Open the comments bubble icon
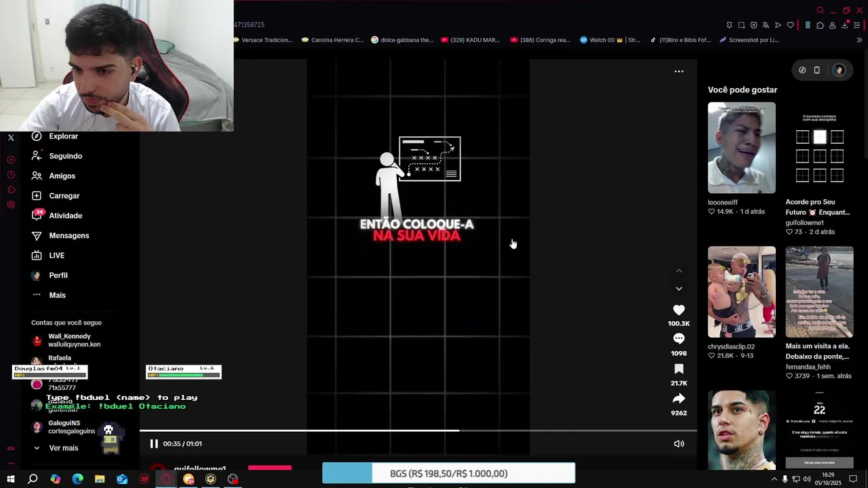The width and height of the screenshot is (868, 488). [679, 339]
